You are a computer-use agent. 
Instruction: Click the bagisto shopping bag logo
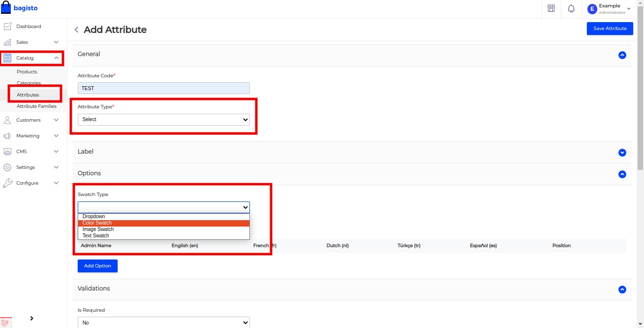tap(6, 8)
